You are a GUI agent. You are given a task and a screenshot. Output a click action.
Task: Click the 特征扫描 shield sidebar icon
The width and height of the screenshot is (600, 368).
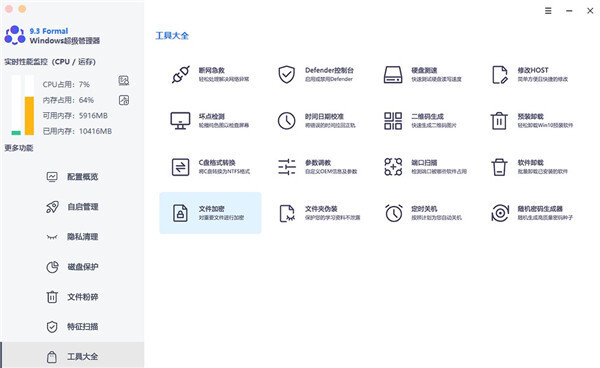52,327
